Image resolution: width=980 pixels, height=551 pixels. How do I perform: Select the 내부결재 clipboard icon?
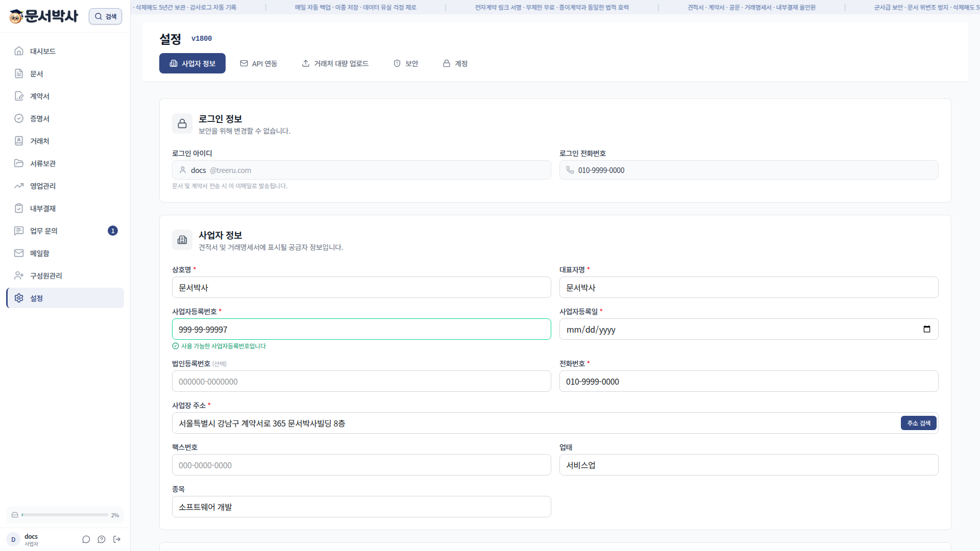[19, 208]
